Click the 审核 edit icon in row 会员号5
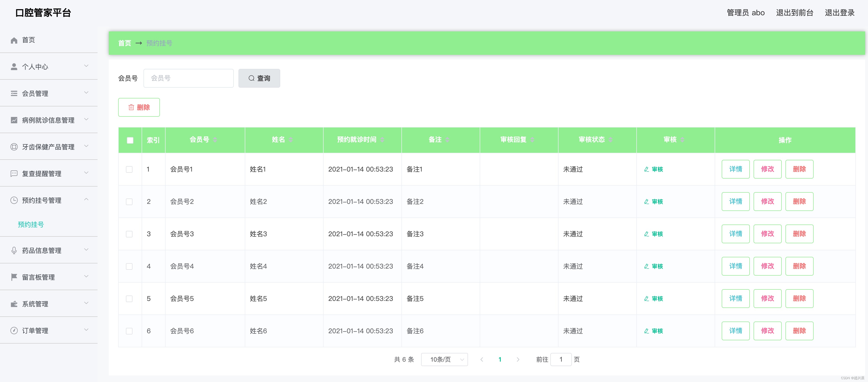Image resolution: width=868 pixels, height=382 pixels. tap(646, 299)
